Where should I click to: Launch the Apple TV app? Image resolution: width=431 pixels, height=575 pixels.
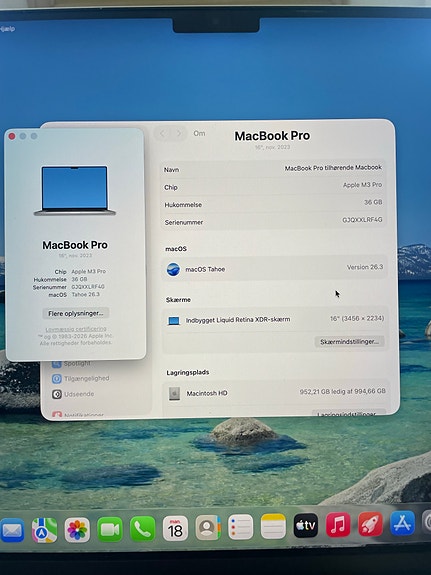click(306, 525)
